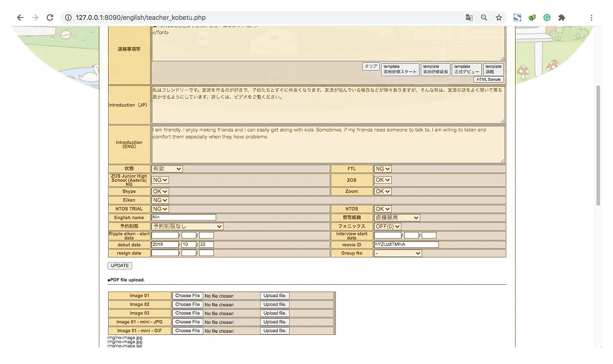This screenshot has width=613, height=364.
Task: Click the クリア button
Action: click(370, 66)
